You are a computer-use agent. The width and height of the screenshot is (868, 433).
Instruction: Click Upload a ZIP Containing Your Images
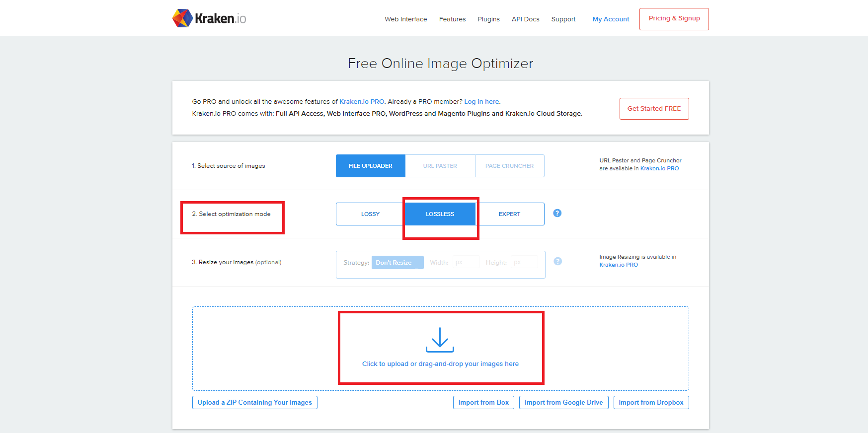tap(254, 402)
